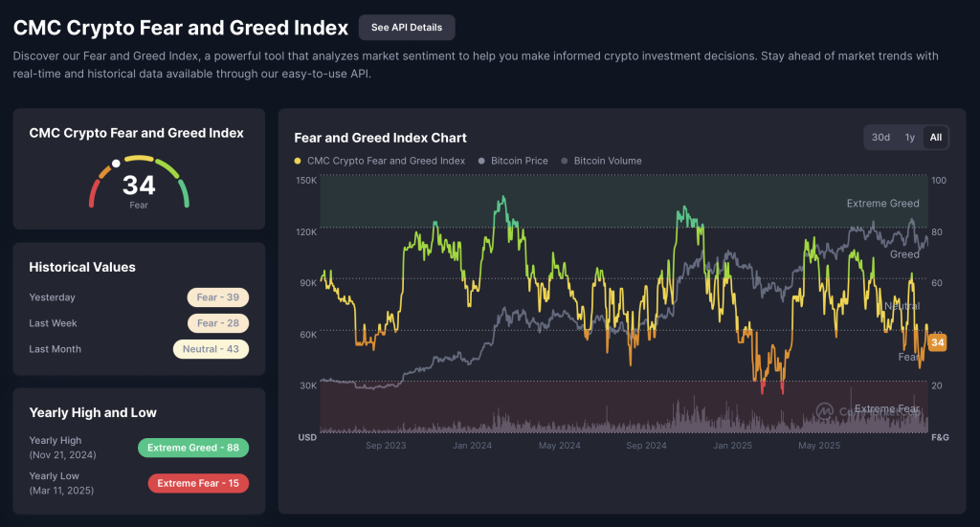980x527 pixels.
Task: Toggle CMC Crypto Fear and Greed Index legend
Action: coord(379,161)
